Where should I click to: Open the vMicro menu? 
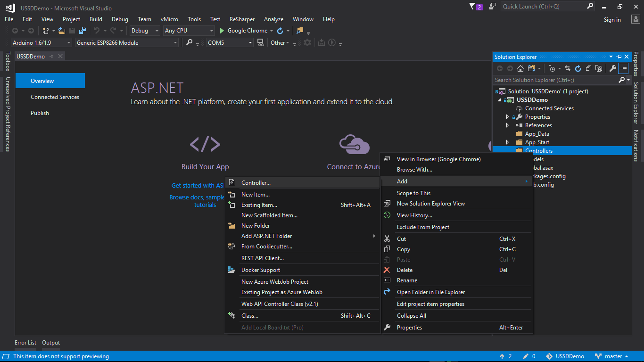tap(169, 19)
